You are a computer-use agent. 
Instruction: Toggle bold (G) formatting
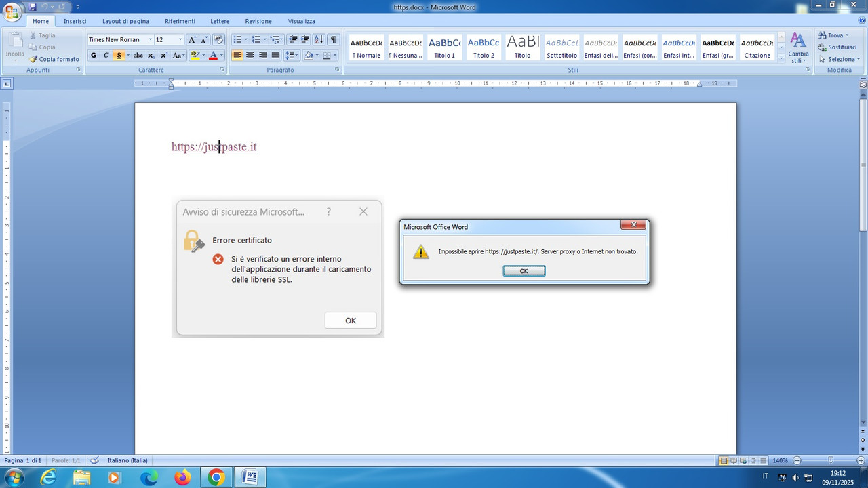pos(94,56)
